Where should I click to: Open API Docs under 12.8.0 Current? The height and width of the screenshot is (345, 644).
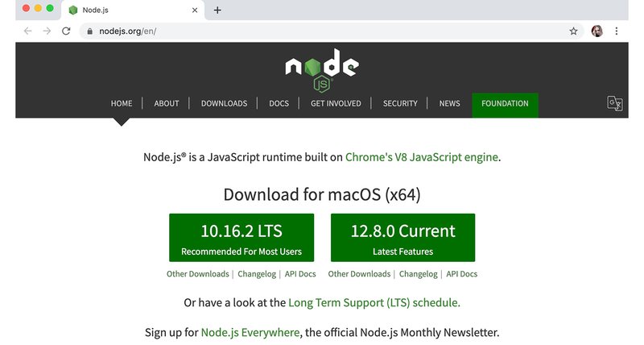[461, 274]
